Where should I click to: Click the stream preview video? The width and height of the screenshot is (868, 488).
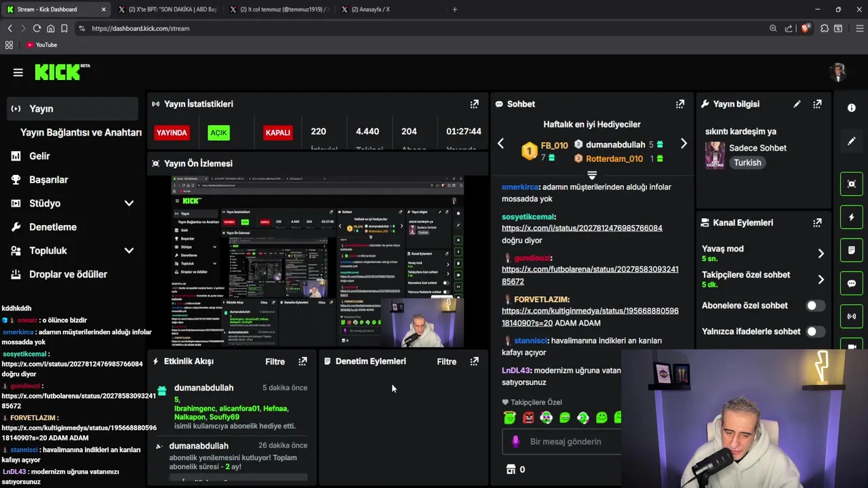pyautogui.click(x=317, y=262)
